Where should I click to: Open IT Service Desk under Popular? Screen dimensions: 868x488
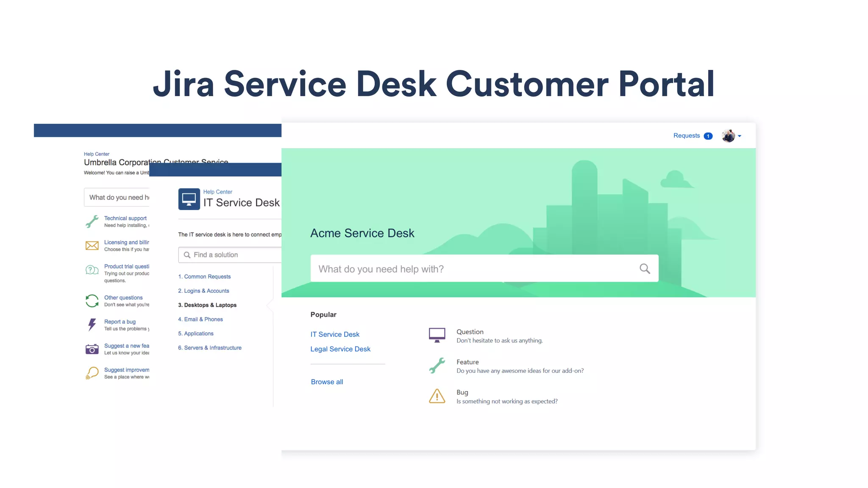335,334
